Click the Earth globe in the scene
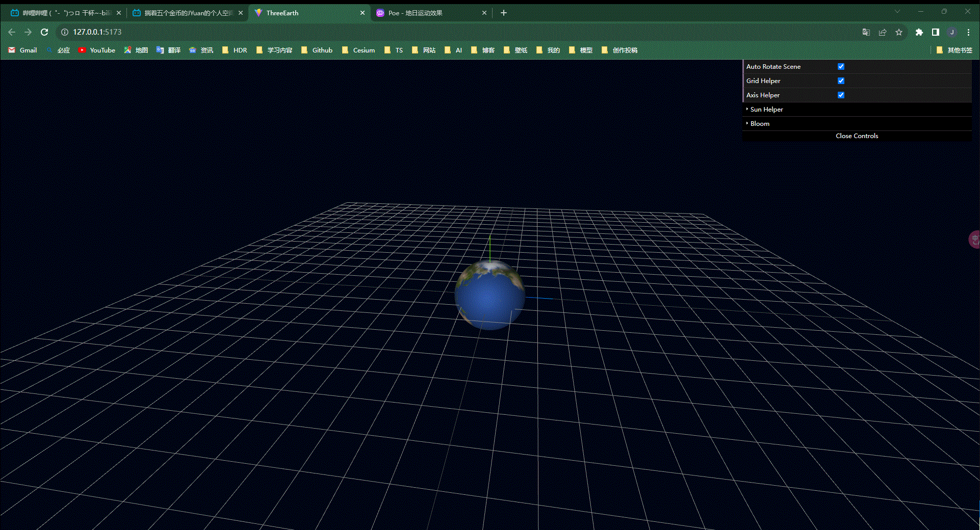 (x=489, y=295)
